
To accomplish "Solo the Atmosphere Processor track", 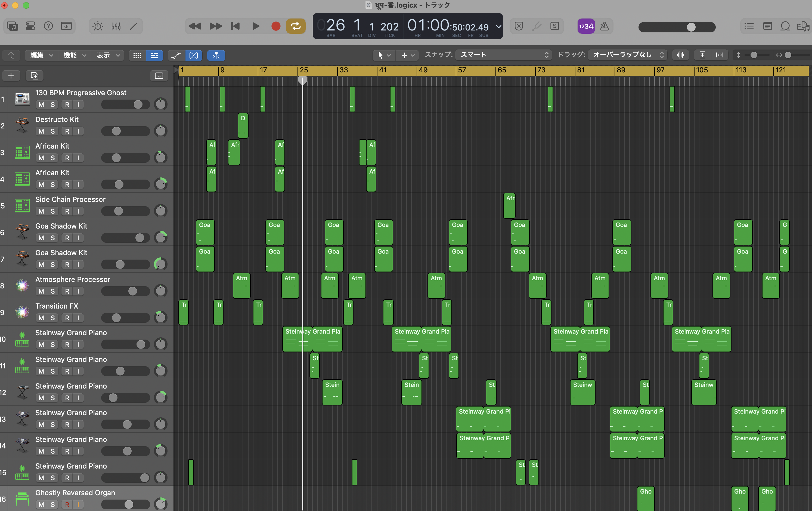I will (x=52, y=291).
